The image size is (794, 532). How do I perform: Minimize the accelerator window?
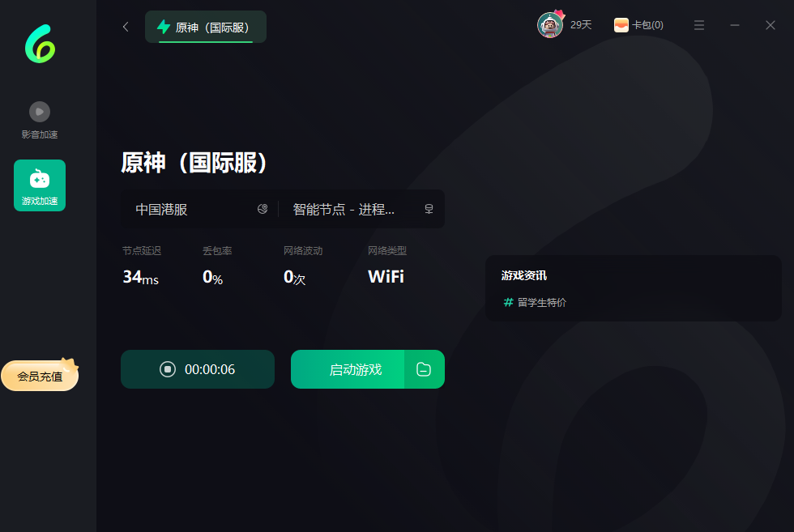(735, 25)
